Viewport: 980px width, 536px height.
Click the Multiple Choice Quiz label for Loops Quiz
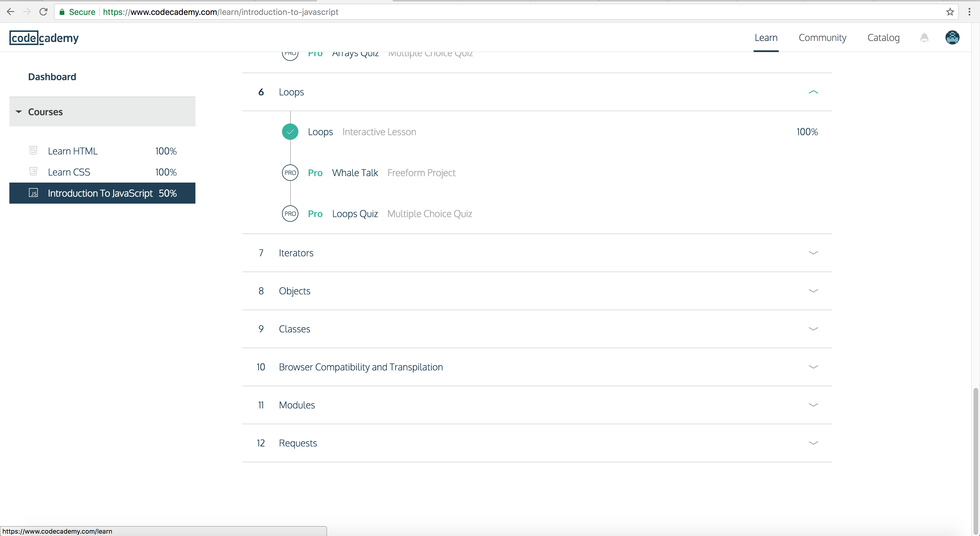429,214
